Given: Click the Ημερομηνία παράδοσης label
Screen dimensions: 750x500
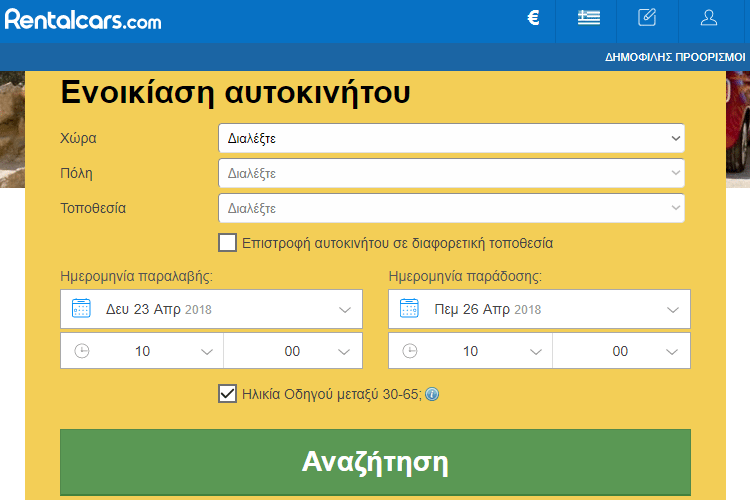Looking at the screenshot, I should point(465,276).
